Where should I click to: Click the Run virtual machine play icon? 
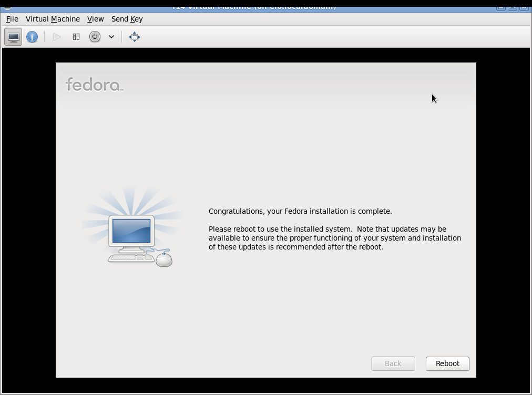click(57, 37)
